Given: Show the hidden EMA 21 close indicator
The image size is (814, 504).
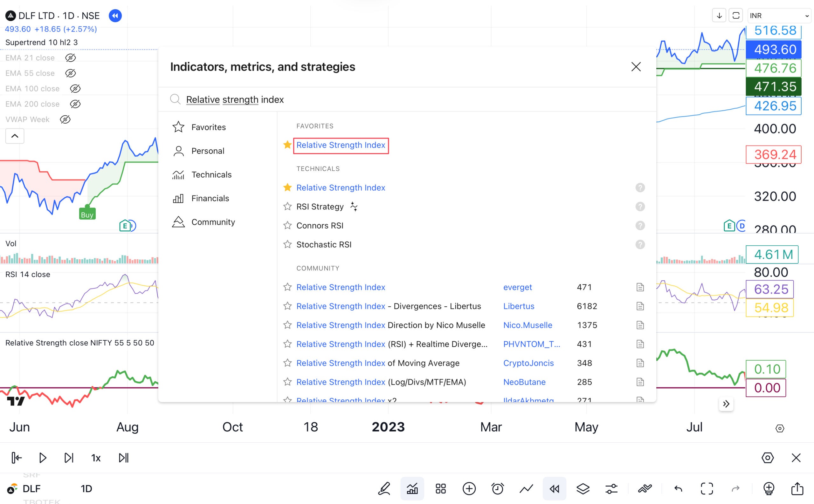Looking at the screenshot, I should tap(70, 58).
